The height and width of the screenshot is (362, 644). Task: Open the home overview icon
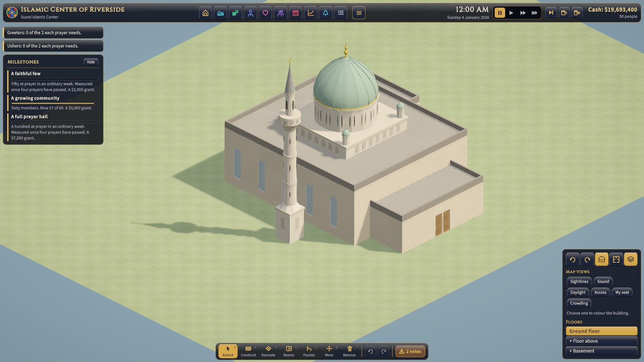(x=205, y=13)
